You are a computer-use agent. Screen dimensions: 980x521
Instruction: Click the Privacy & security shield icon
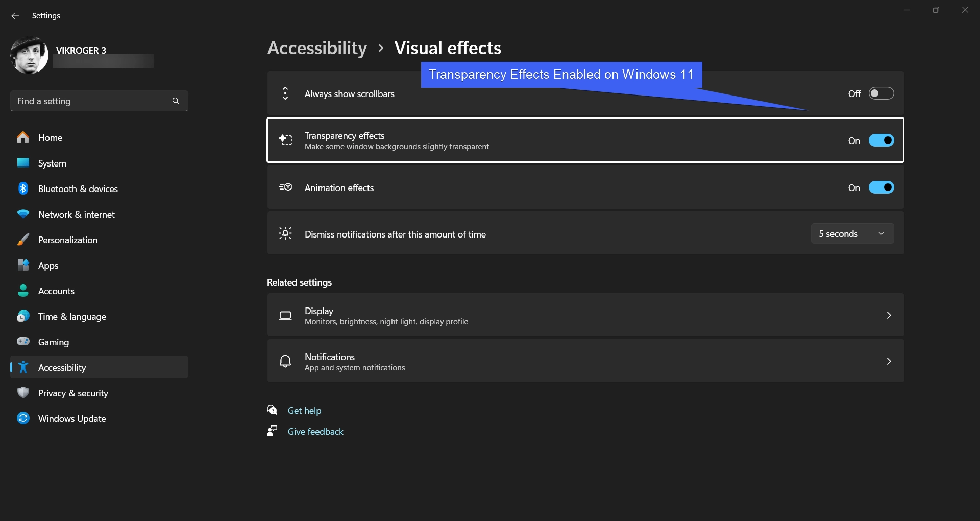(x=23, y=393)
